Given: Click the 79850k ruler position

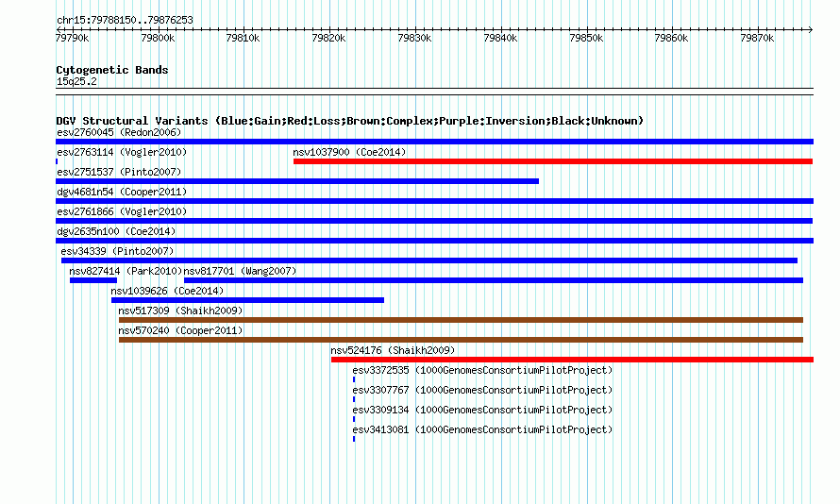Looking at the screenshot, I should tap(586, 38).
